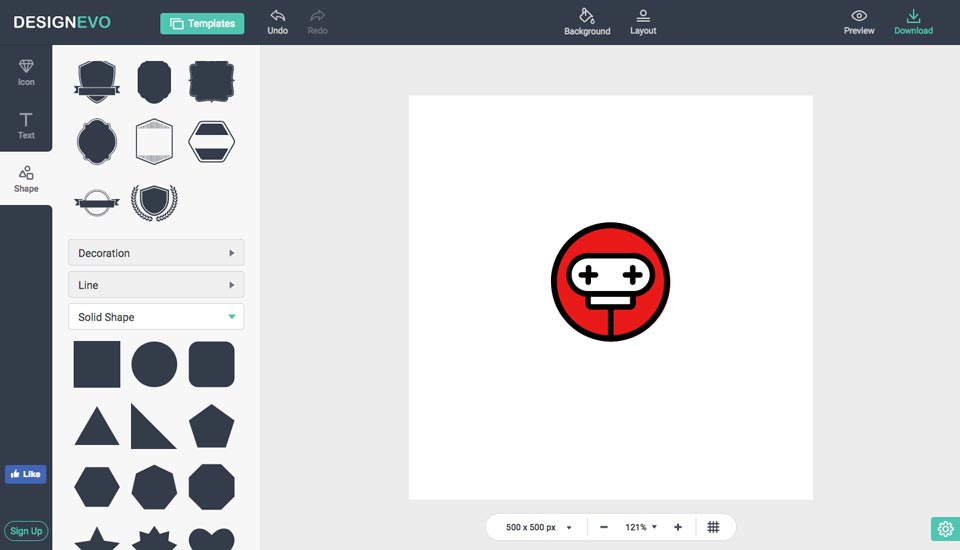Preview the logo with eye icon
The width and height of the screenshot is (960, 550).
859,22
